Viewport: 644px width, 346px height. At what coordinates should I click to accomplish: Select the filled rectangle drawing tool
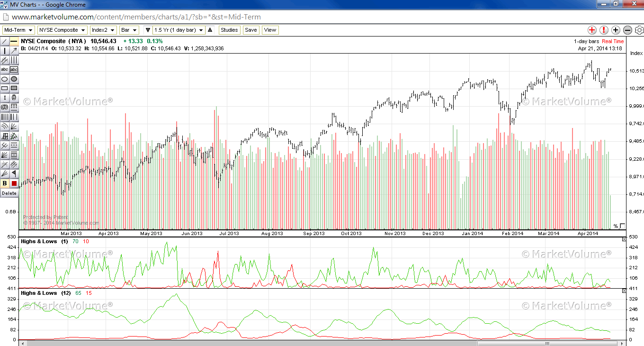(14, 88)
